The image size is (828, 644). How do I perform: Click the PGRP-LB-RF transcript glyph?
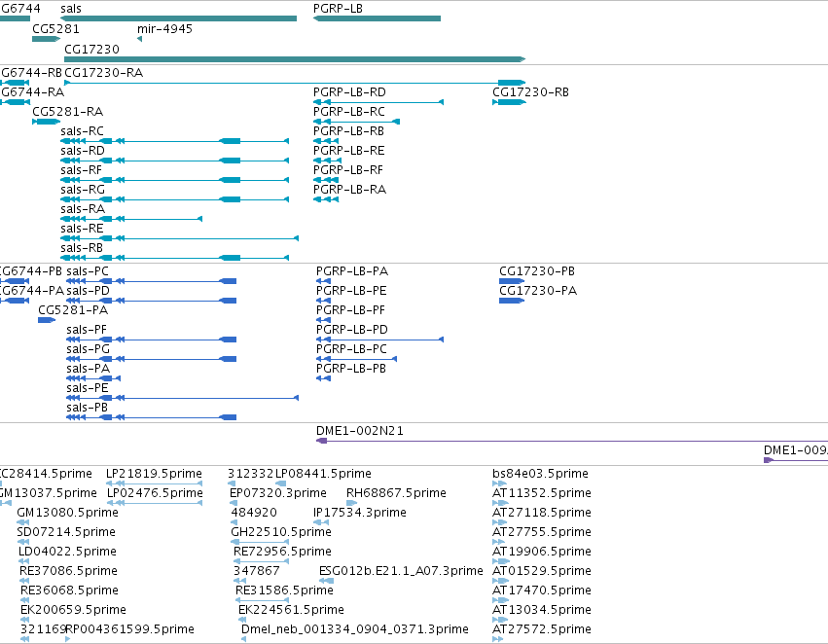pos(326,180)
